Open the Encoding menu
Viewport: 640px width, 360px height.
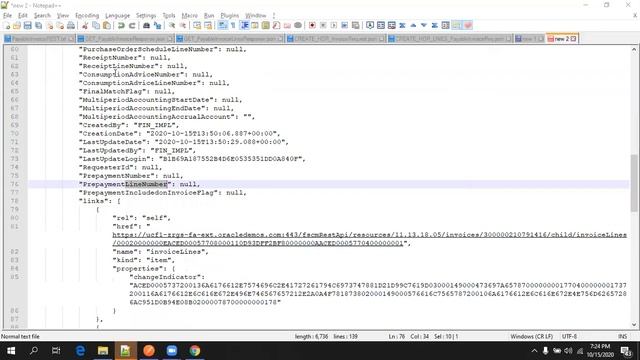click(x=87, y=16)
